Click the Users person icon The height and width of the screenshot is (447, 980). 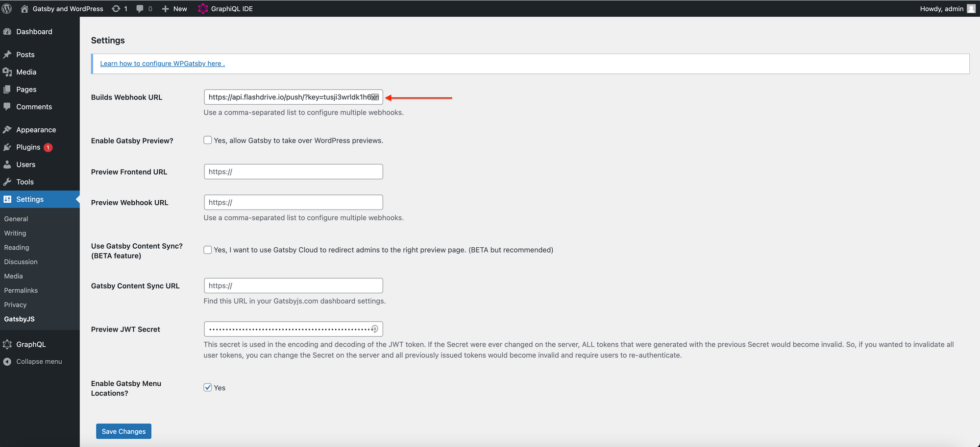(7, 165)
